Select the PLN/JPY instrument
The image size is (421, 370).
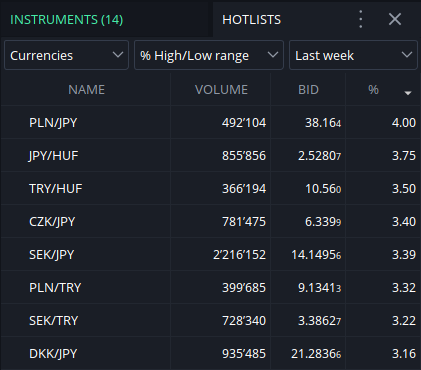(53, 123)
